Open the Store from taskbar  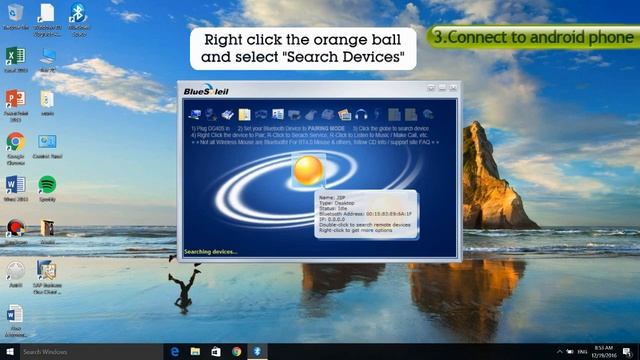click(216, 351)
